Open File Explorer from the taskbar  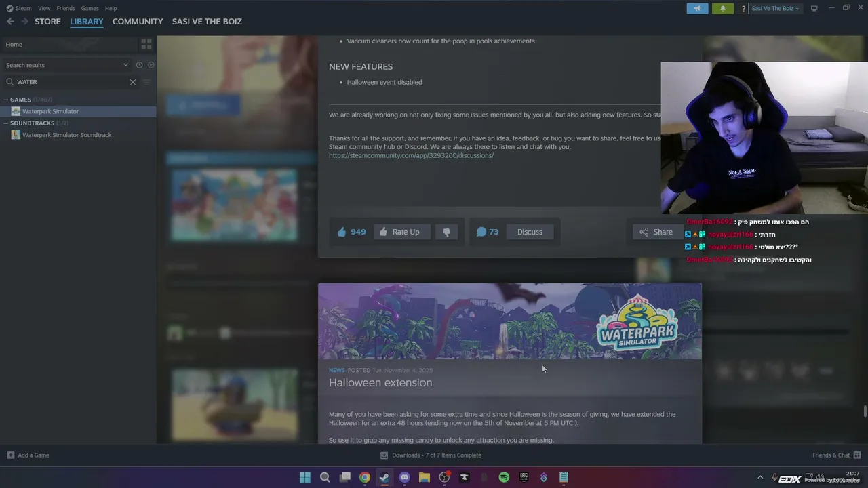click(x=425, y=477)
